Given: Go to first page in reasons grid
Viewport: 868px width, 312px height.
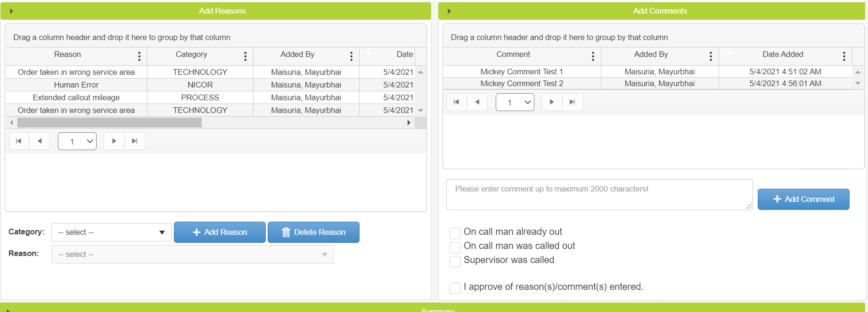Looking at the screenshot, I should coord(19,141).
